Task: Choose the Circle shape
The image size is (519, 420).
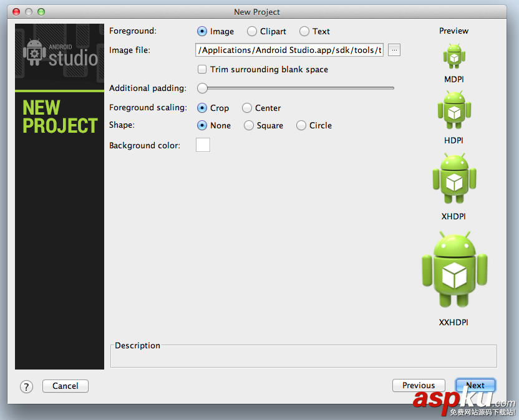Action: (301, 125)
